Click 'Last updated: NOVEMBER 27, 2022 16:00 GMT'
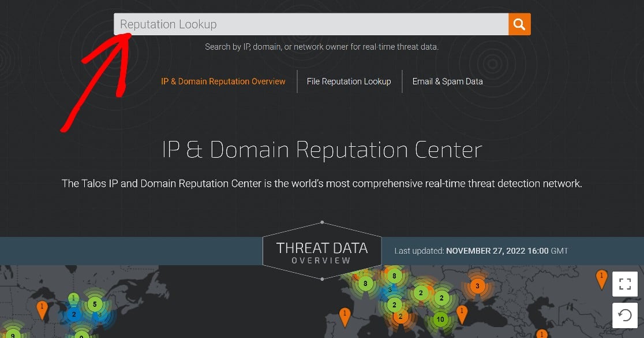Image resolution: width=644 pixels, height=338 pixels. (x=481, y=251)
